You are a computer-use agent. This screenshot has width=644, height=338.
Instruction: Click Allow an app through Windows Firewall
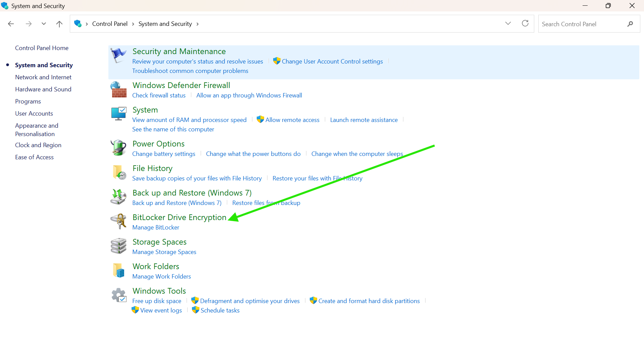pos(249,95)
